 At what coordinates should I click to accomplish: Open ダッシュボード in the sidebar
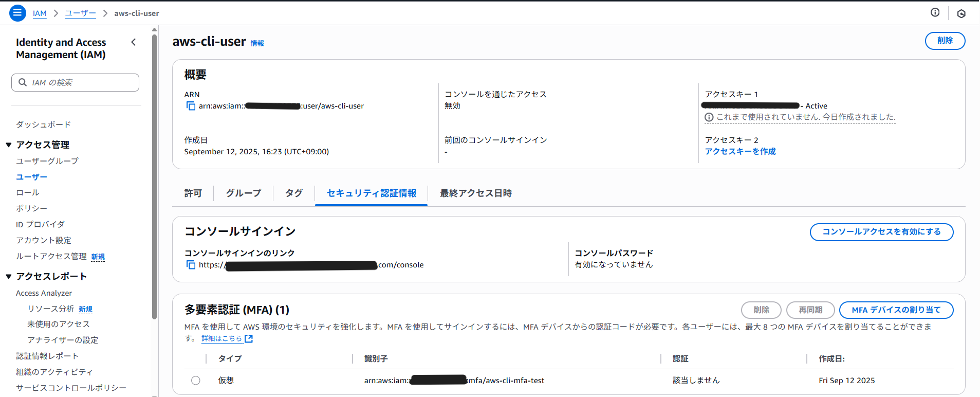coord(44,124)
